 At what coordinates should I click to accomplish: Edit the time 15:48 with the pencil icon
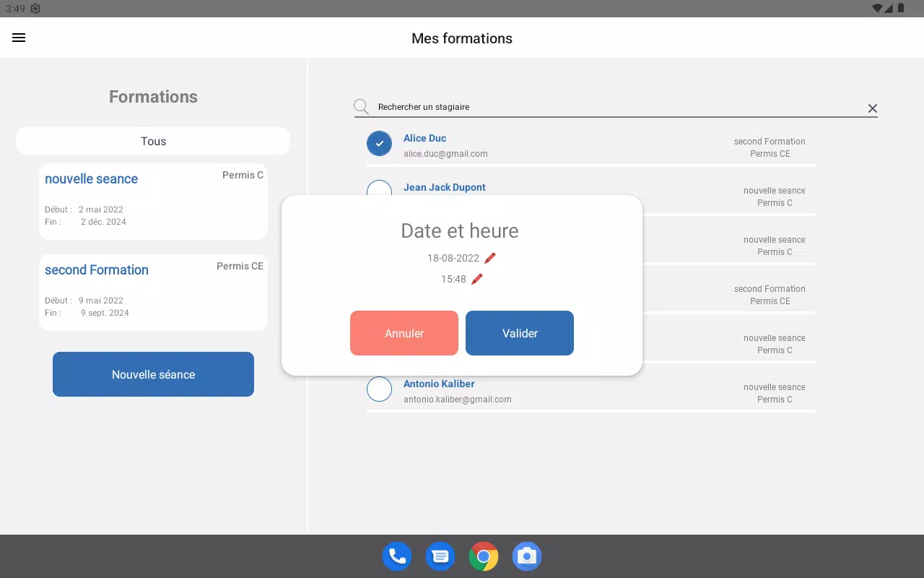(x=476, y=279)
